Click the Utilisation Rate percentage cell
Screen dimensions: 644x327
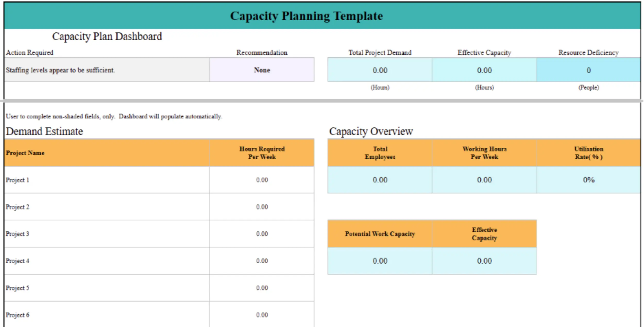588,180
